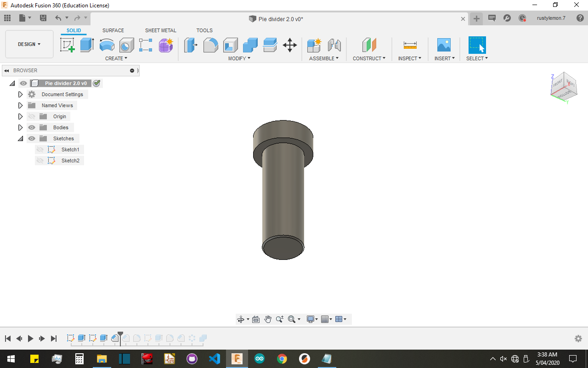Select the Offset Plane construct tool

pos(369,45)
